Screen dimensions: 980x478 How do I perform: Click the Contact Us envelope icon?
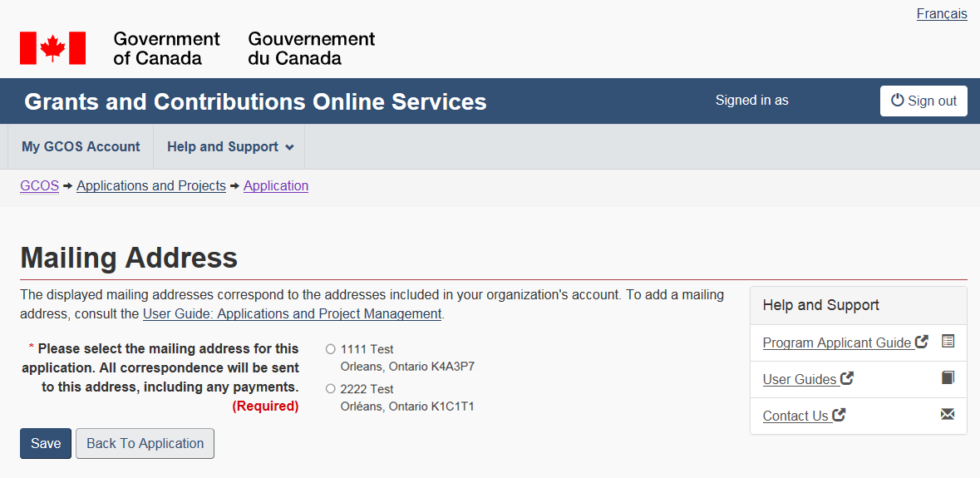[x=948, y=414]
